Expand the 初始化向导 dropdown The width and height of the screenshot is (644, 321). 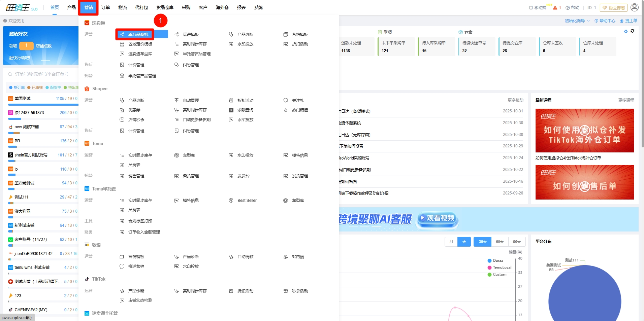(x=577, y=21)
